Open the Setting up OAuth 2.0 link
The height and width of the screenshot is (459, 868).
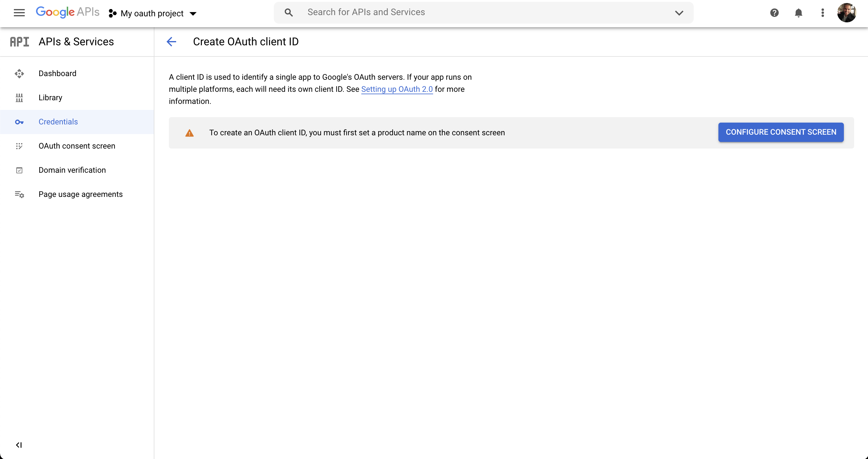pyautogui.click(x=397, y=89)
